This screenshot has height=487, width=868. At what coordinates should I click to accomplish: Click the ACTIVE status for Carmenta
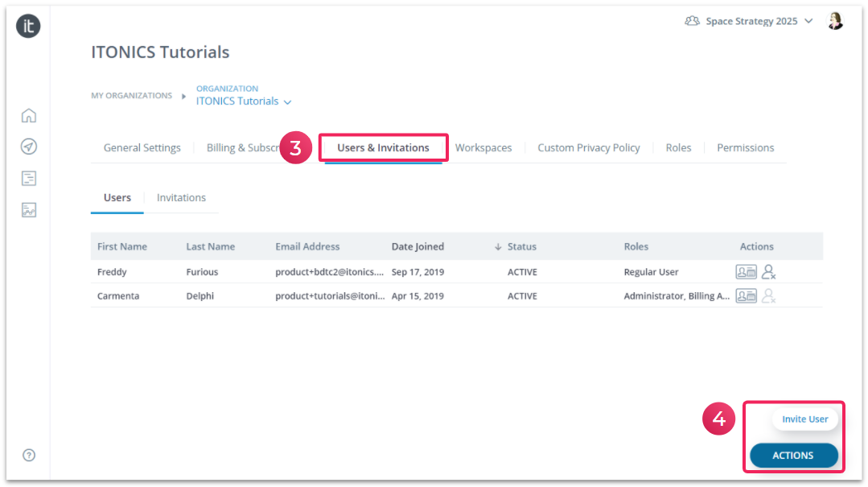pos(522,296)
